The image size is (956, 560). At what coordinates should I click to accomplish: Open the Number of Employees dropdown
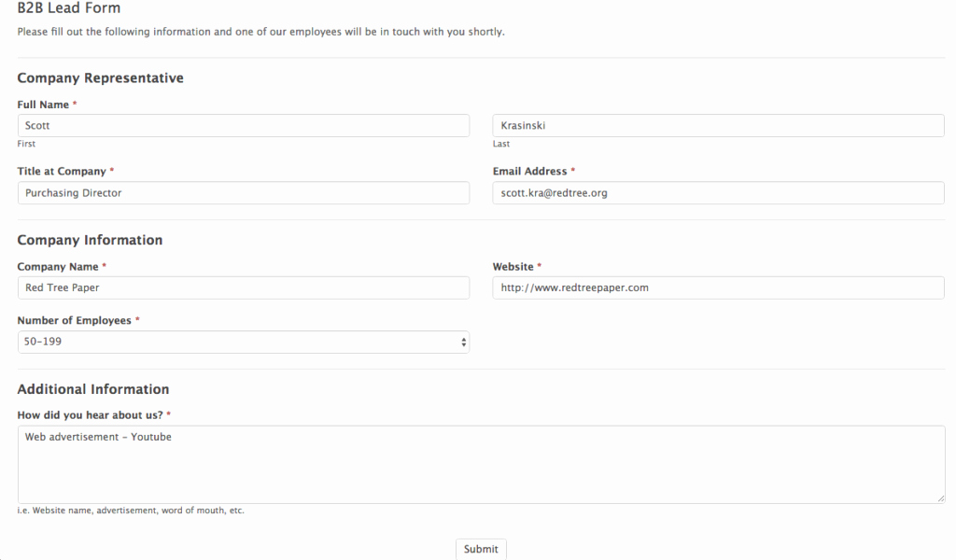[x=244, y=342]
